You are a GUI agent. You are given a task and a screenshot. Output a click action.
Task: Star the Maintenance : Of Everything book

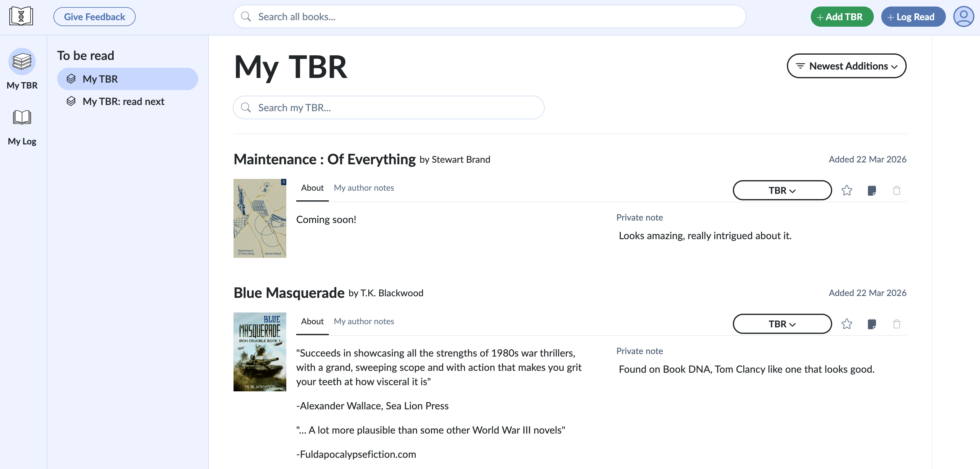(x=846, y=190)
